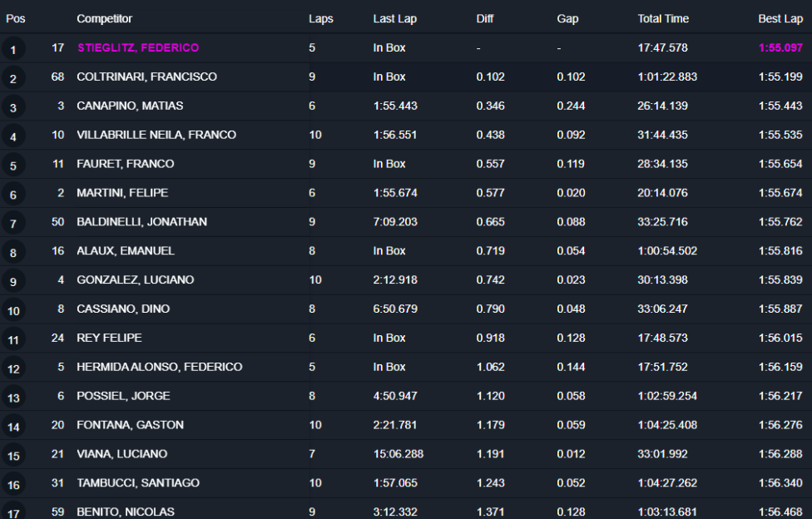The image size is (812, 519).
Task: Sort by the Pos column header
Action: tap(16, 18)
